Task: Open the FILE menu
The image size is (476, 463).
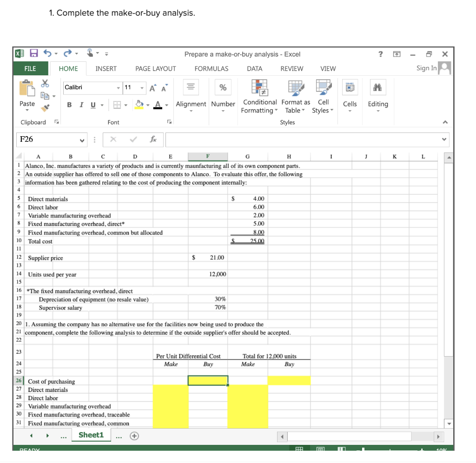Action: [x=30, y=68]
